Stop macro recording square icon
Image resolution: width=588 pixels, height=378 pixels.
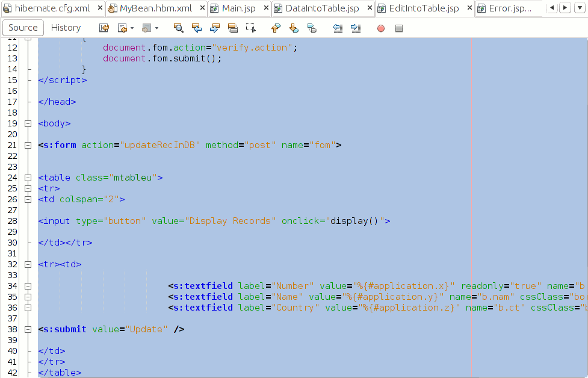point(399,28)
